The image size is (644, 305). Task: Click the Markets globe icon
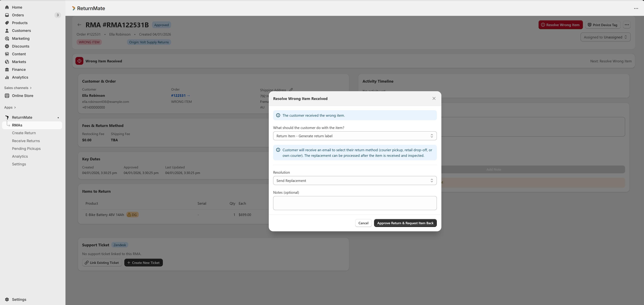click(7, 62)
